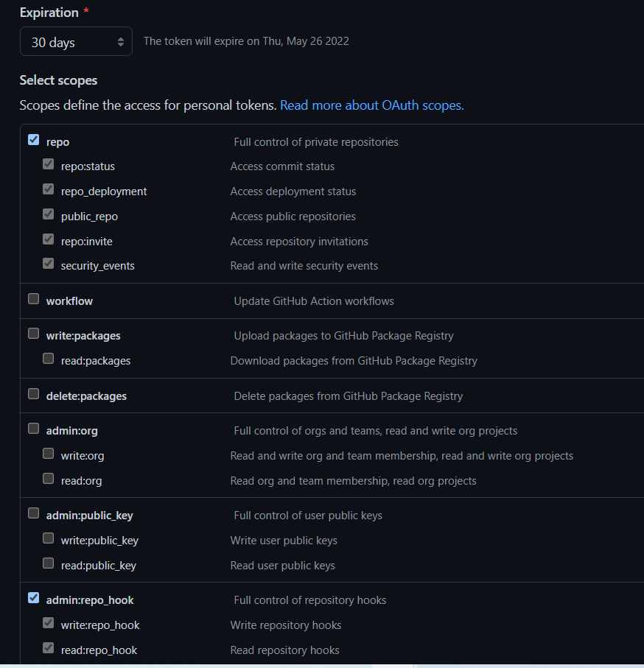Screen dimensions: 644x668
Task: Toggle the security_events checkbox
Action: (x=49, y=264)
